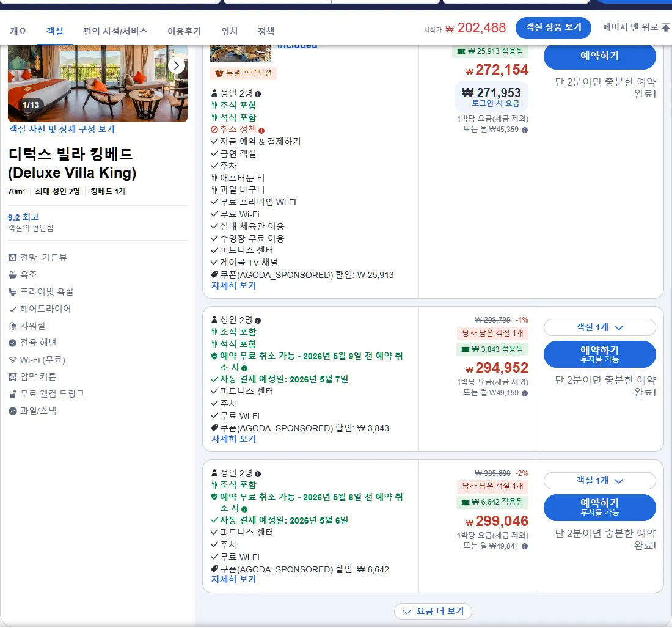Open 자세히 보기 for ₩294,952 offer
This screenshot has height=628, width=672.
tap(233, 439)
